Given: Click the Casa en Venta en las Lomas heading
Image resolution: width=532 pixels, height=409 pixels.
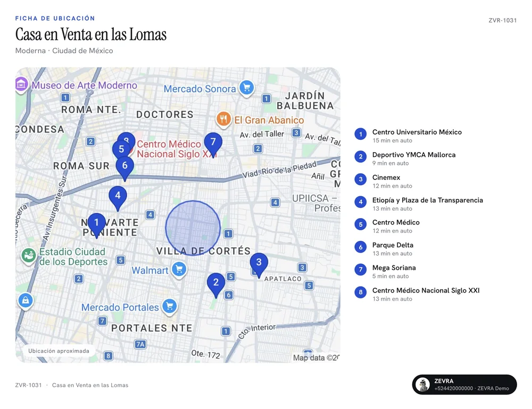Looking at the screenshot, I should 91,34.
